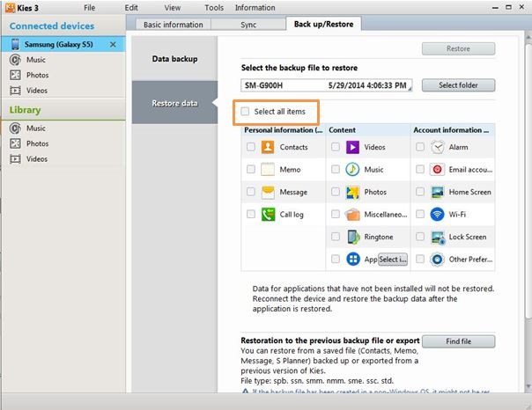Click the Content Music note icon
Viewport: 532px width, 410px height.
(352, 170)
